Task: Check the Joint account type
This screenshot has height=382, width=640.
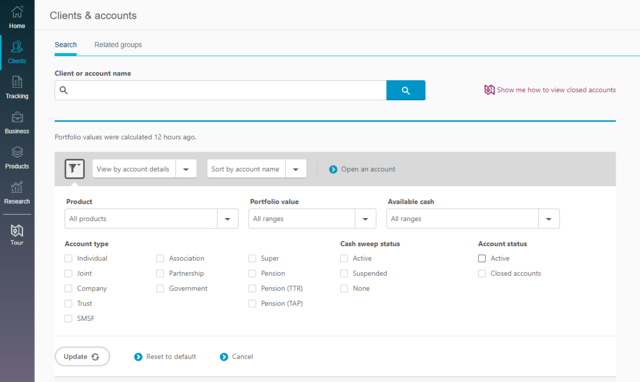Action: pyautogui.click(x=68, y=273)
